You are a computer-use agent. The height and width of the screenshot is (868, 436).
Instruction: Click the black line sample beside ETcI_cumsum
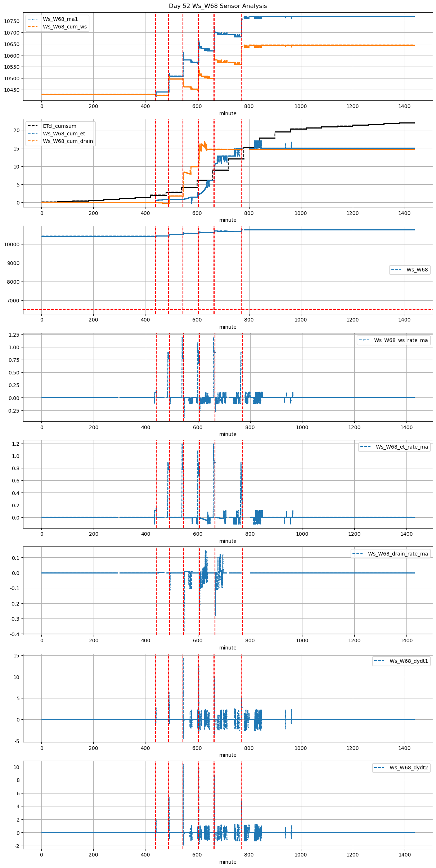32,126
